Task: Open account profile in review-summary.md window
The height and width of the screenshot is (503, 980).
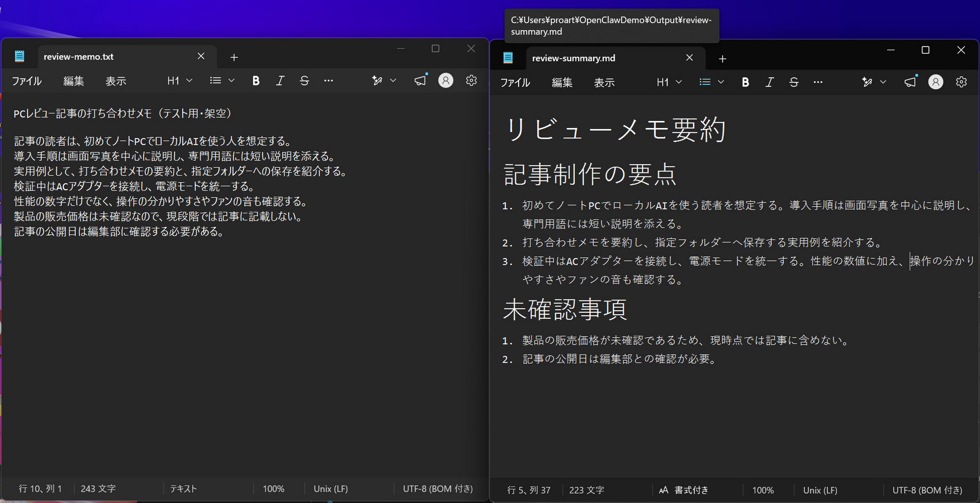Action: (936, 82)
